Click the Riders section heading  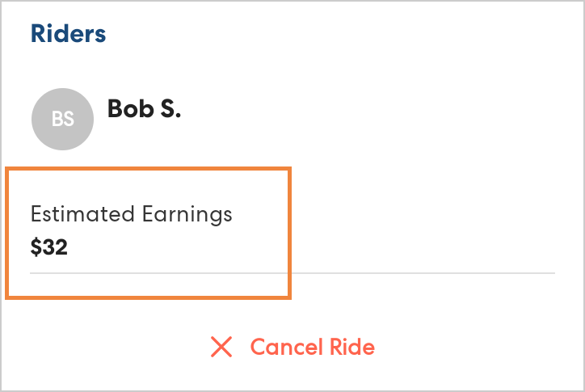point(69,34)
